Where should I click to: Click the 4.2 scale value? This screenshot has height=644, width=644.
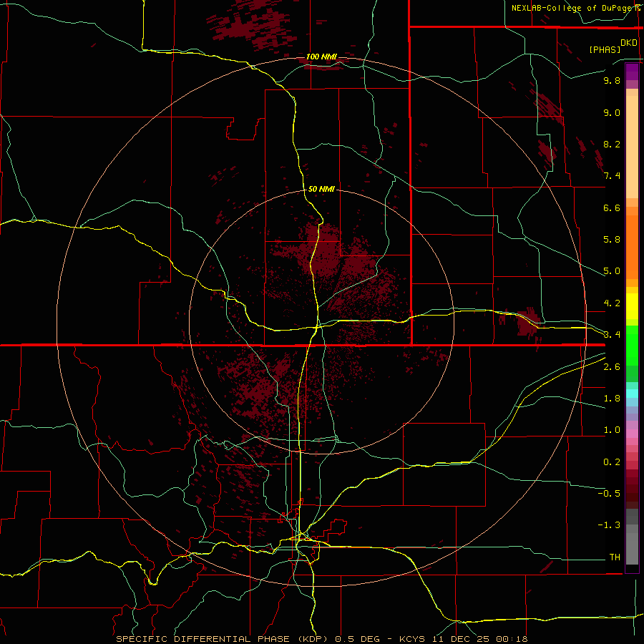pos(612,303)
